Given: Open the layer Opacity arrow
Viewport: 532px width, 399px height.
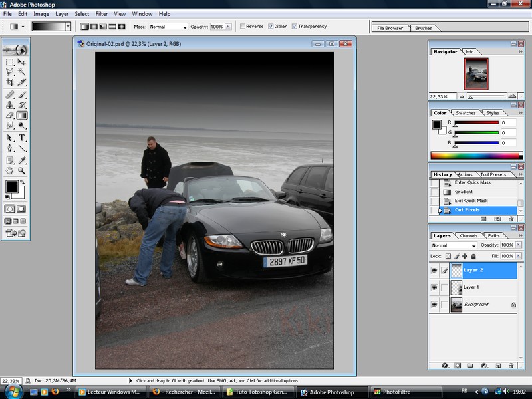Looking at the screenshot, I should click(519, 245).
